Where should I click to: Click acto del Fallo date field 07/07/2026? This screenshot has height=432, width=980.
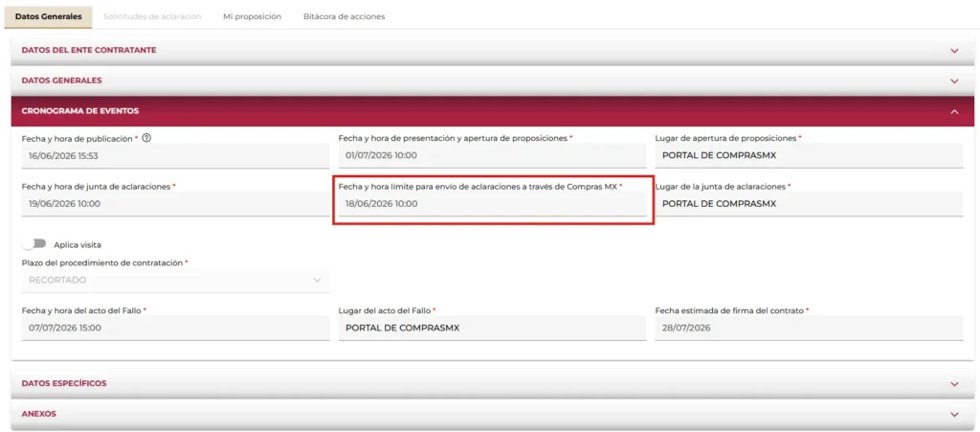coord(175,329)
